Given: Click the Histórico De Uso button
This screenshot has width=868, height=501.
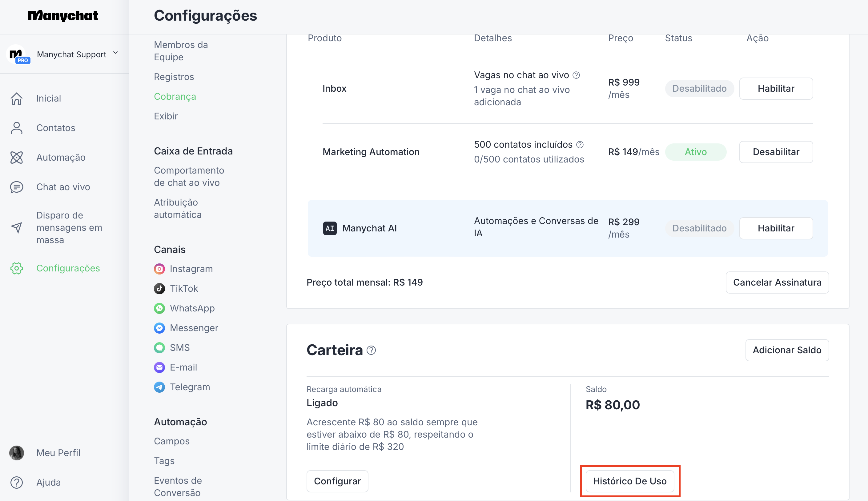Looking at the screenshot, I should tap(629, 481).
